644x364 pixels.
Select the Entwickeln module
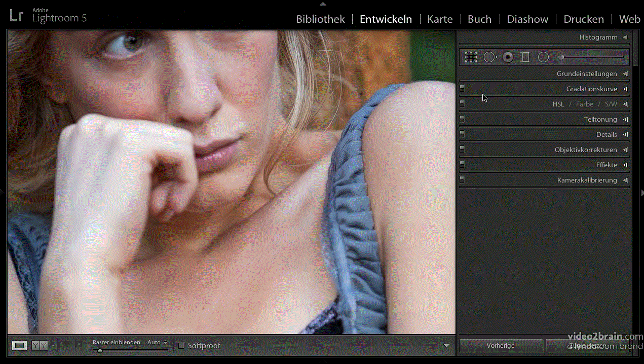coord(386,19)
